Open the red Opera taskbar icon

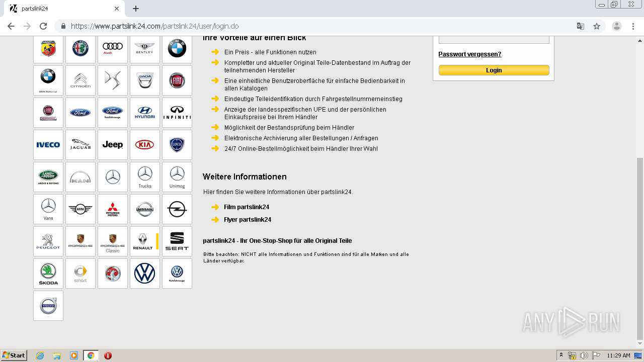point(108,355)
